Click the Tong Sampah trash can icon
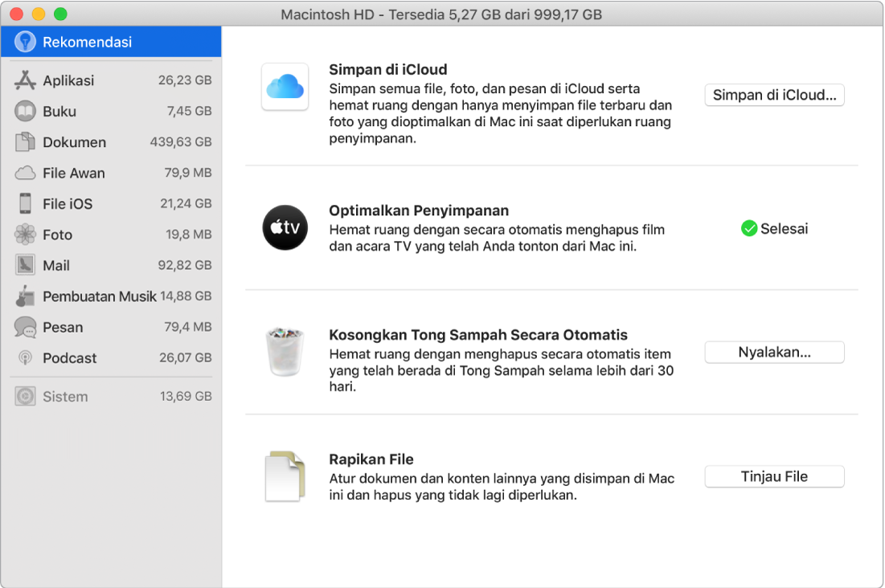 tap(285, 352)
